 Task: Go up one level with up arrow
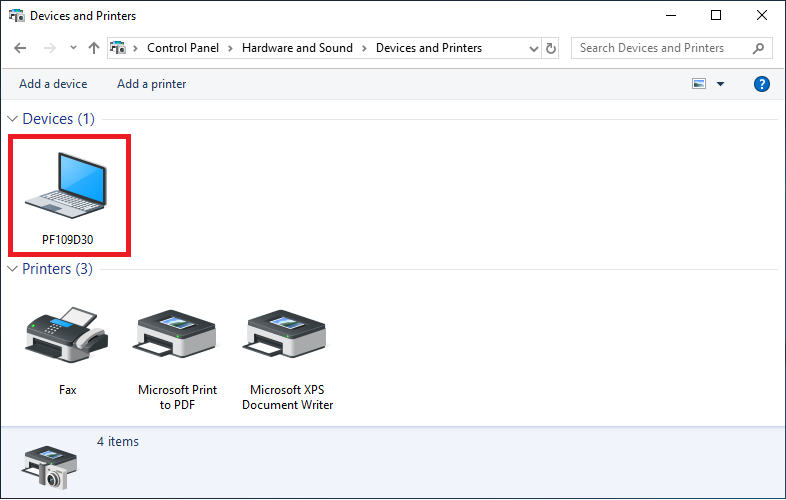click(94, 48)
